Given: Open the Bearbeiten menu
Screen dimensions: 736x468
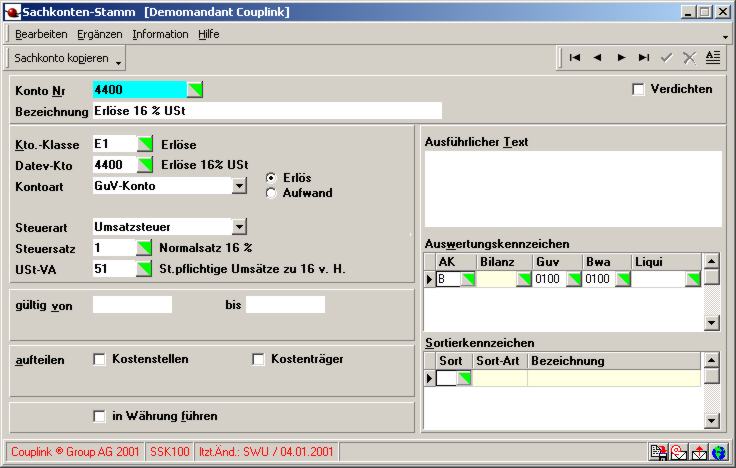Looking at the screenshot, I should [x=41, y=34].
